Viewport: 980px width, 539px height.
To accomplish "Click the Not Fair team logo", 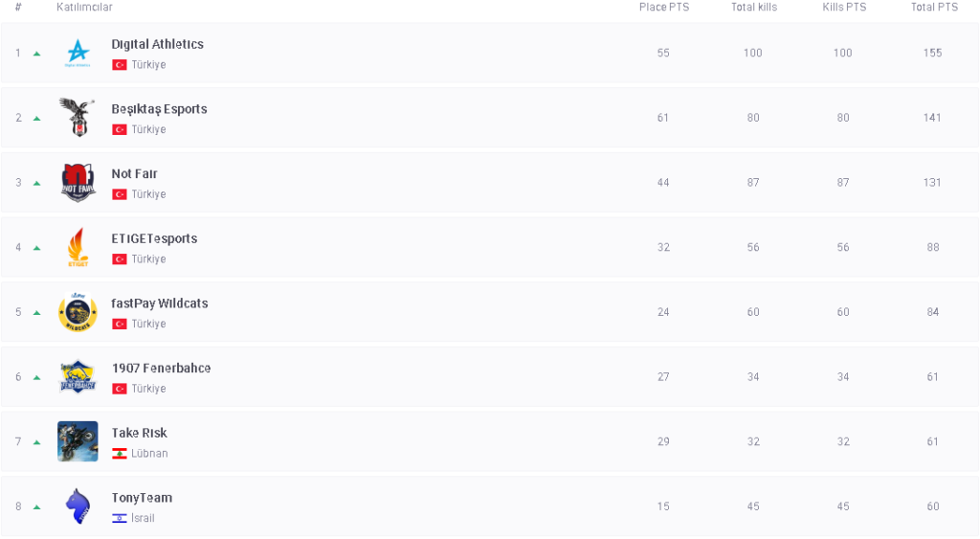I will (78, 182).
